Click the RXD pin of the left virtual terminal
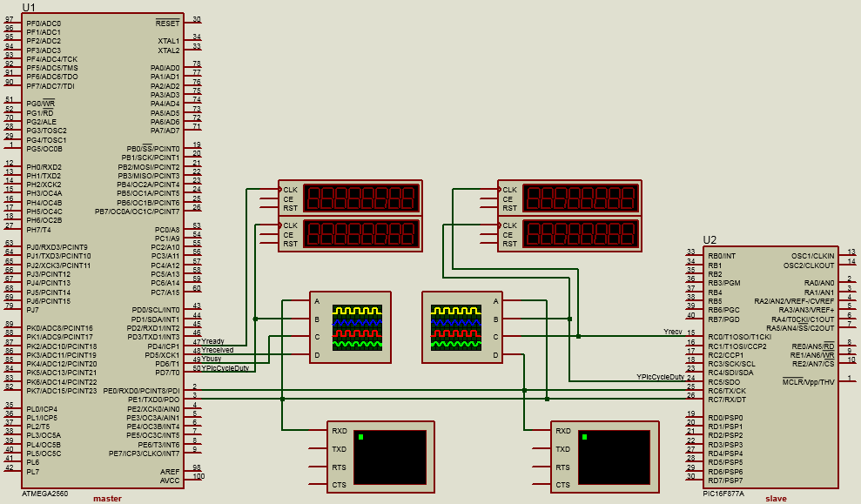Viewport: 861px width, 504px height. pyautogui.click(x=340, y=431)
